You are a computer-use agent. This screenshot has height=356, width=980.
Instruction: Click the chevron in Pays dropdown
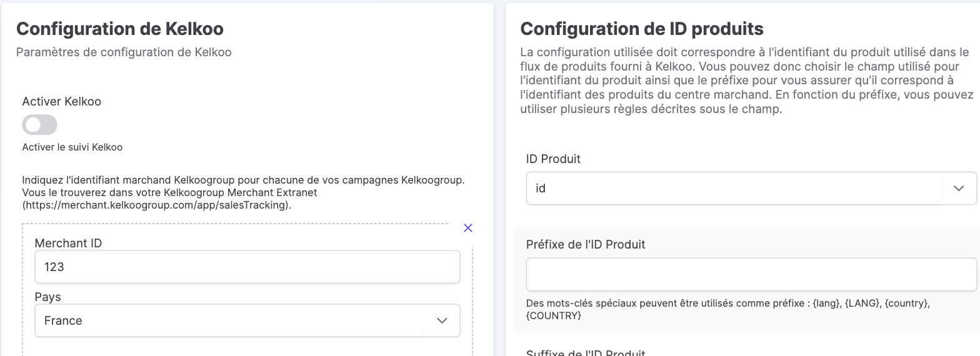[x=442, y=320]
